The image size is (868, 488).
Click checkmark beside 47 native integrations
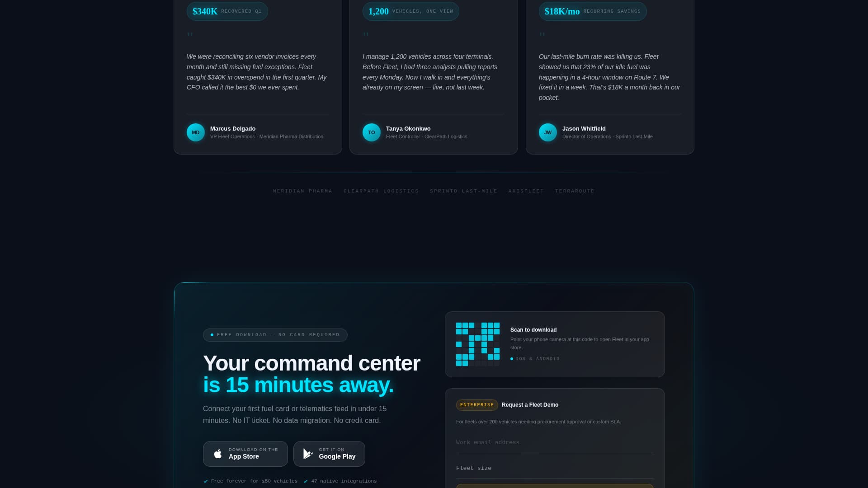tap(306, 481)
